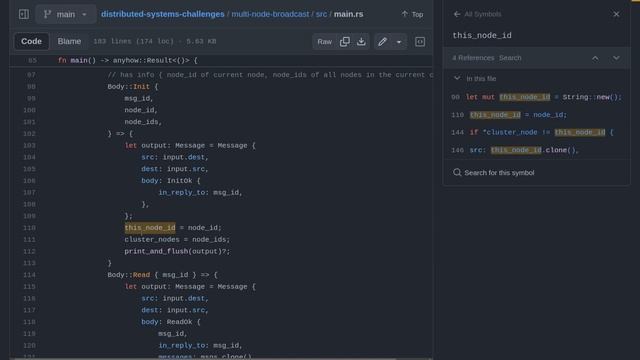Click the Search link beside 4 References

coord(510,58)
